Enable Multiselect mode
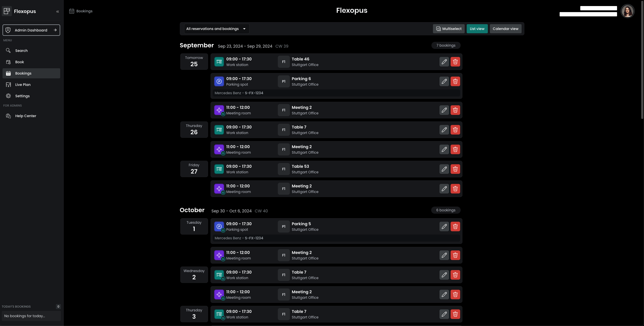 449,29
